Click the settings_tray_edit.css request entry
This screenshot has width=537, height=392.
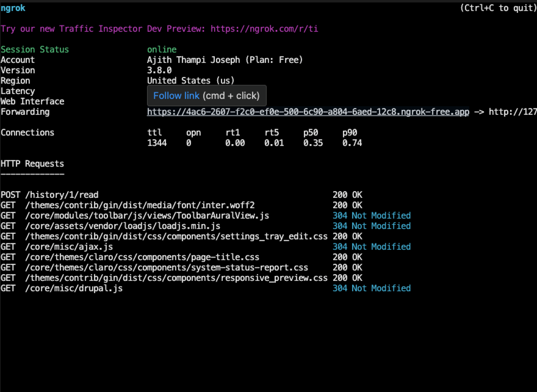pyautogui.click(x=176, y=236)
